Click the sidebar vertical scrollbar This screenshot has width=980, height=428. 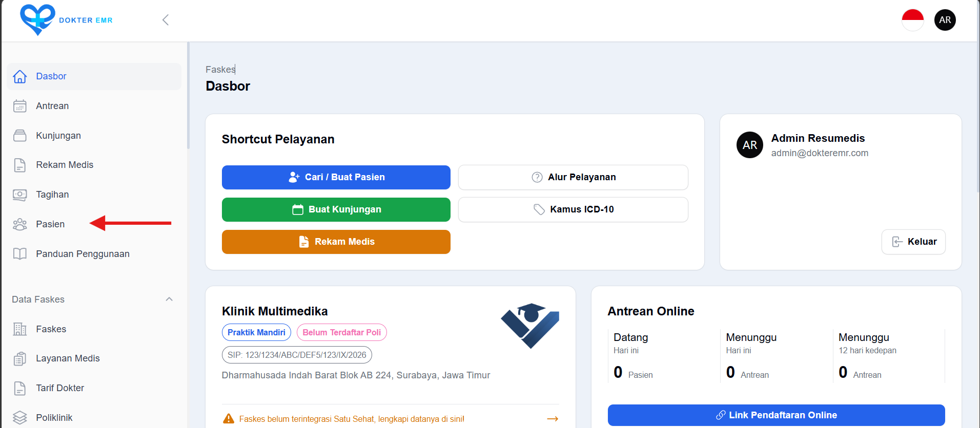click(188, 96)
